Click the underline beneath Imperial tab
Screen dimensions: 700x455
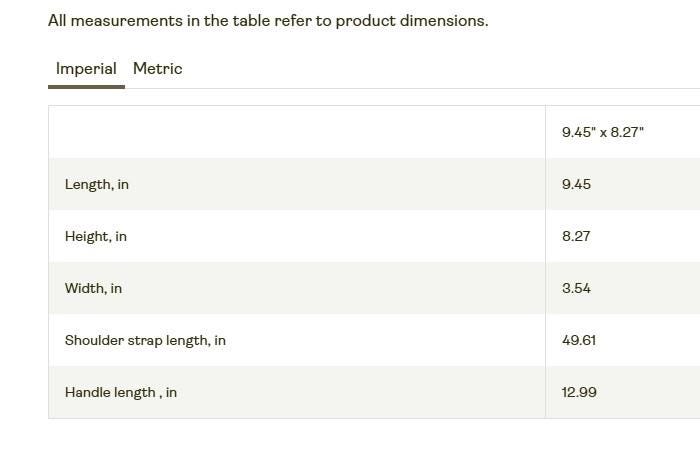click(x=86, y=87)
